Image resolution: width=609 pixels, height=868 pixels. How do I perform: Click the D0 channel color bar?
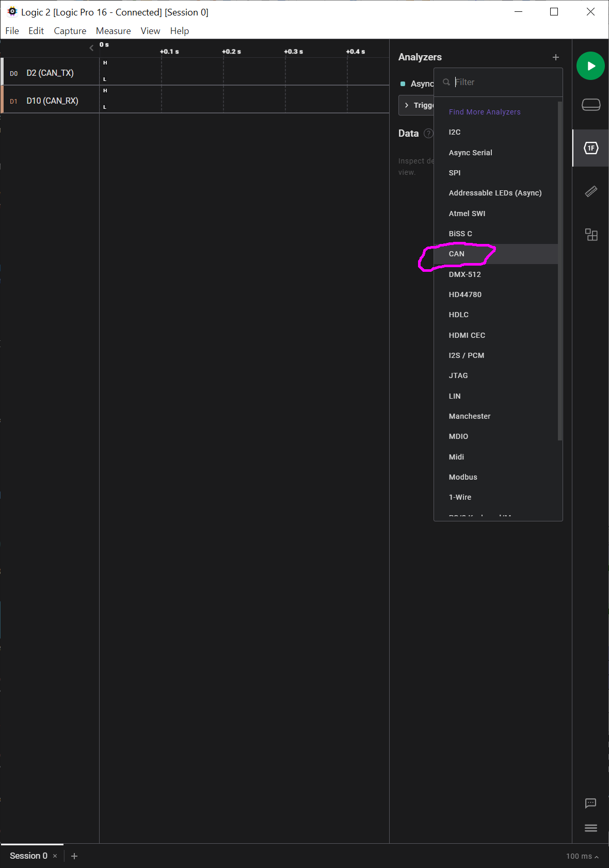[2, 71]
